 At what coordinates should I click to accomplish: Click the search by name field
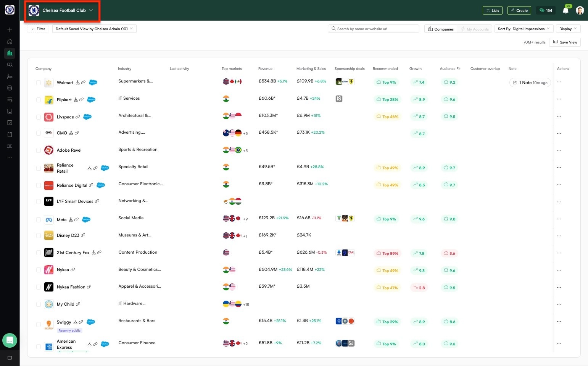pos(374,29)
